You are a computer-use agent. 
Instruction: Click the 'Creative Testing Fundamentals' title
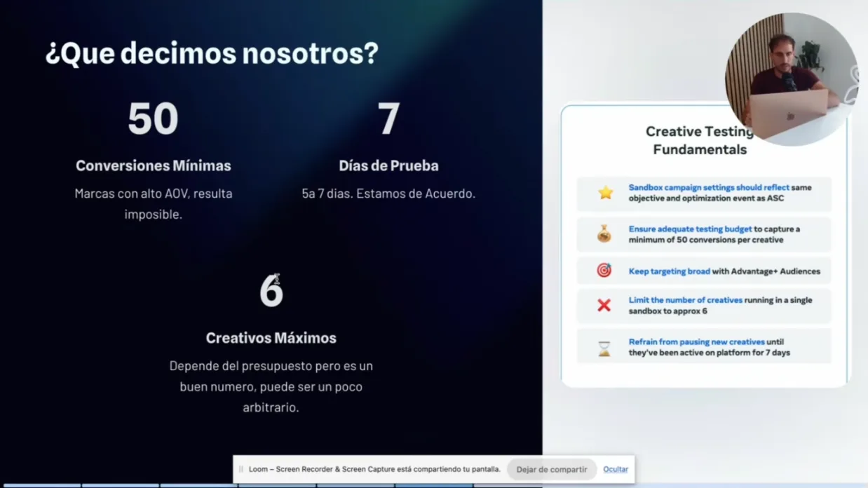(700, 140)
